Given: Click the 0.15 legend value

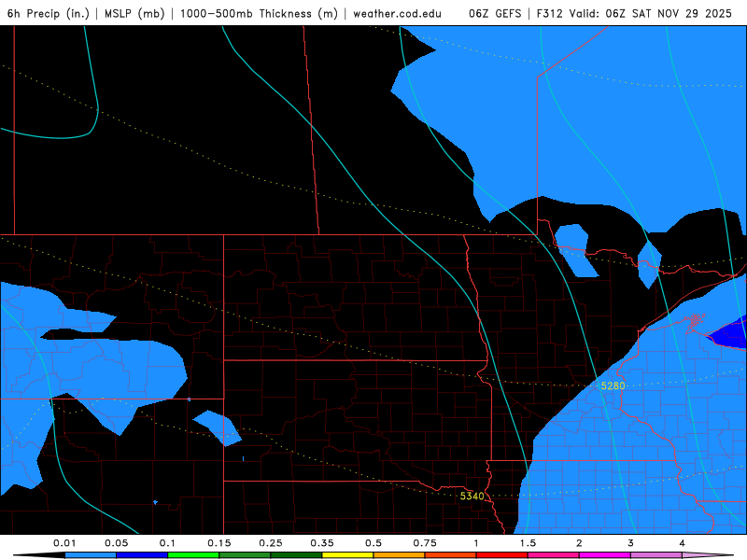Looking at the screenshot, I should [219, 543].
